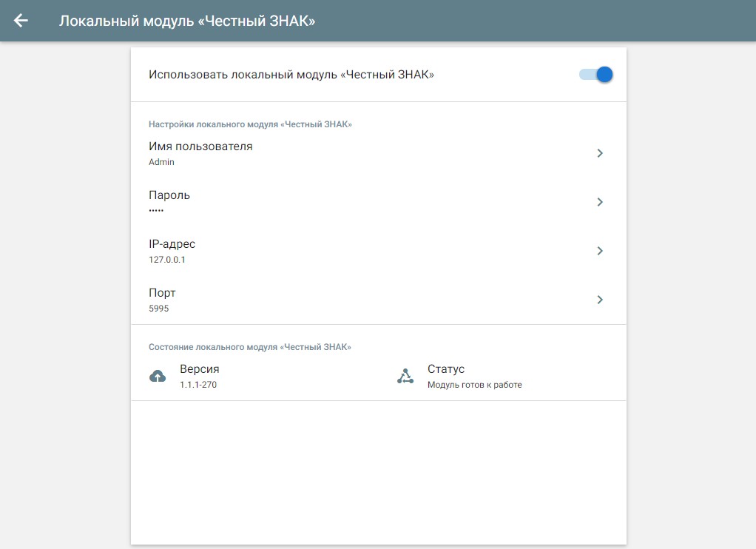This screenshot has height=549, width=756.
Task: Click the Статус label
Action: click(446, 369)
